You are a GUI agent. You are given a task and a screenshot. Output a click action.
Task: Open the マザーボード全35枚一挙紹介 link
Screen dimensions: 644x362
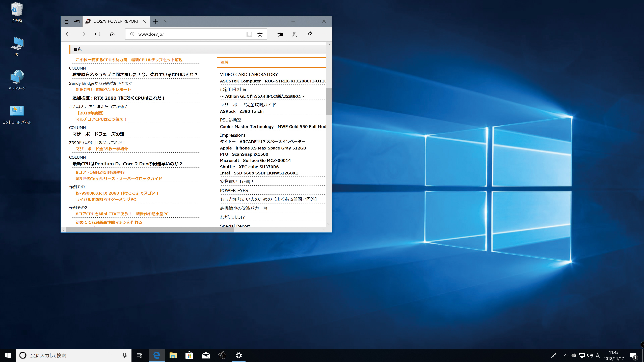coord(102,149)
